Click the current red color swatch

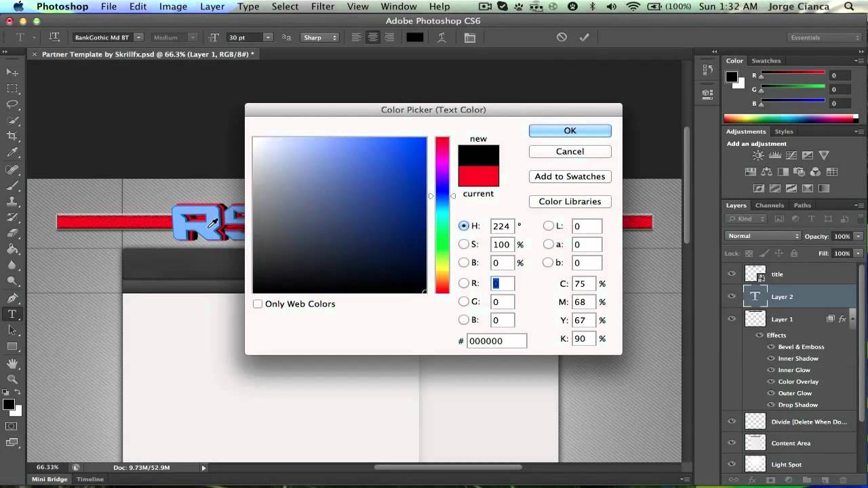coord(479,176)
